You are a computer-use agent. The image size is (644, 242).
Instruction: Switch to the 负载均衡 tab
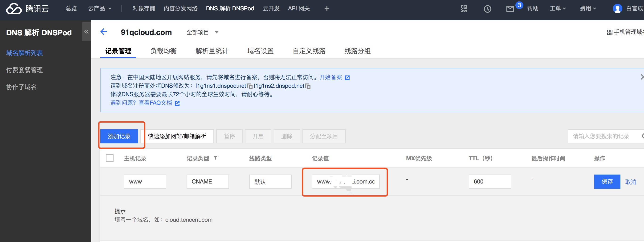click(x=163, y=51)
